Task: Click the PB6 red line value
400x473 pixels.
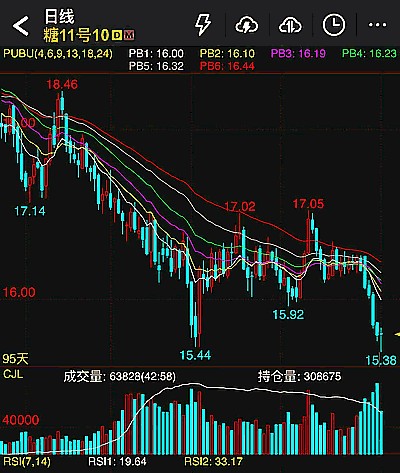Action: (x=227, y=66)
